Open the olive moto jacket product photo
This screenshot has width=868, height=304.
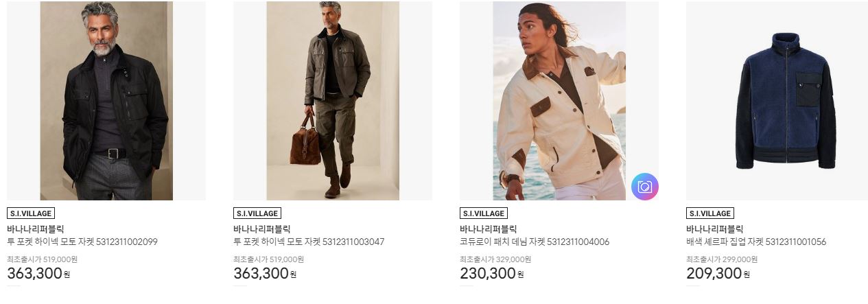[x=333, y=101]
